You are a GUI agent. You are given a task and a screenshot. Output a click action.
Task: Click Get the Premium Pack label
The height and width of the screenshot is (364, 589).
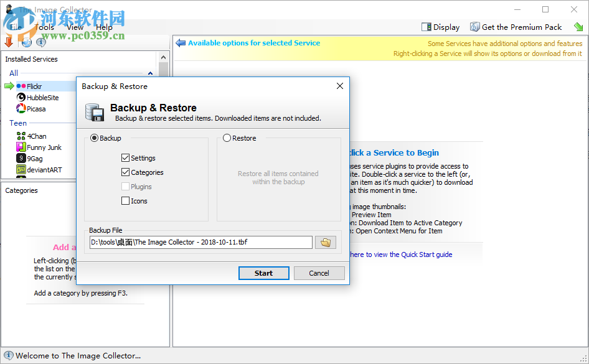click(521, 27)
